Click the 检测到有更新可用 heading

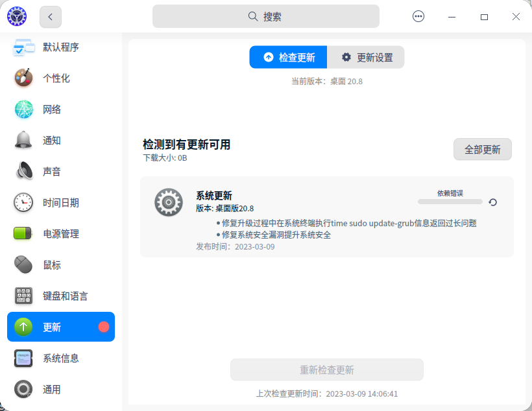click(187, 145)
